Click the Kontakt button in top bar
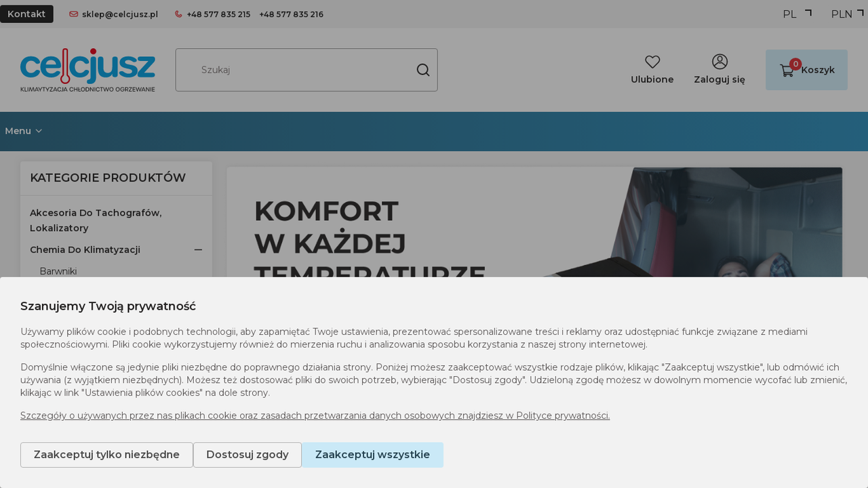 [x=26, y=14]
